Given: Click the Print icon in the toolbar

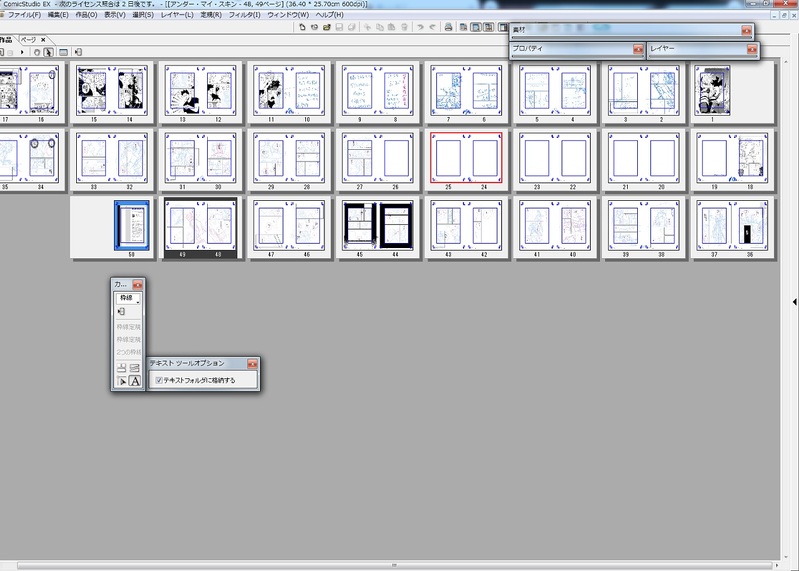Looking at the screenshot, I should [x=448, y=27].
